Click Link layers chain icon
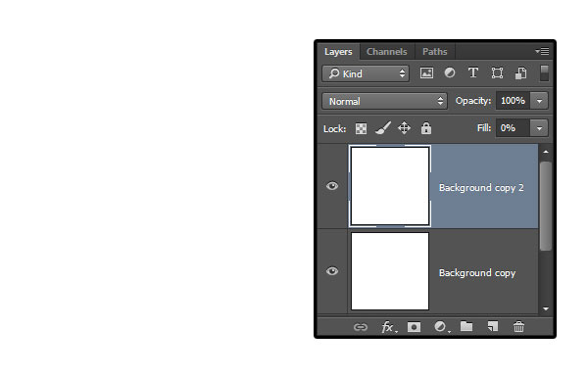Image resolution: width=588 pixels, height=377 pixels. point(361,327)
